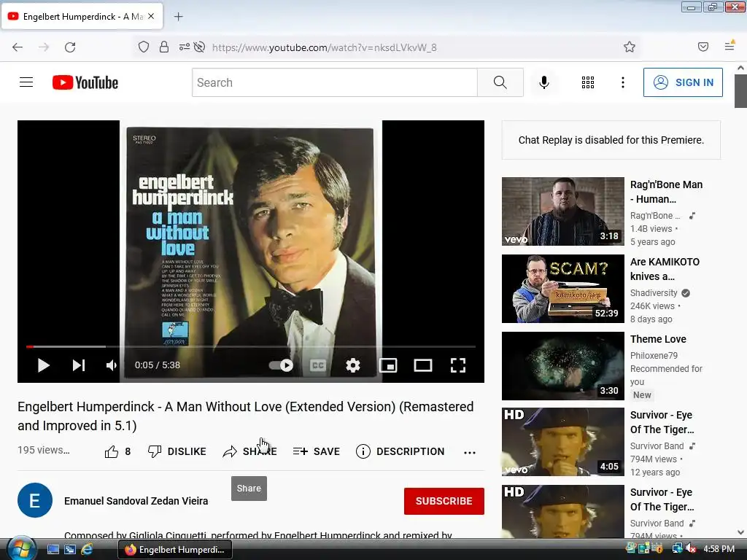
Task: Toggle closed captions CC button
Action: click(x=318, y=365)
